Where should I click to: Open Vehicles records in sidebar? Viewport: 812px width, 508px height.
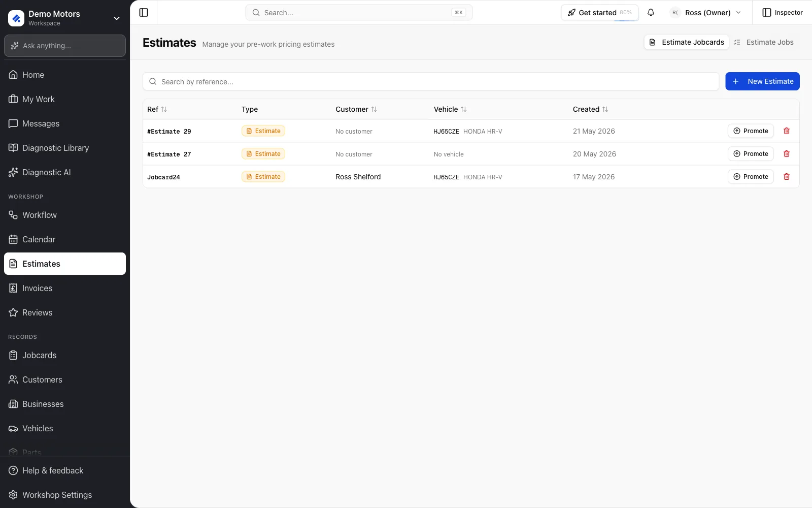(x=65, y=428)
